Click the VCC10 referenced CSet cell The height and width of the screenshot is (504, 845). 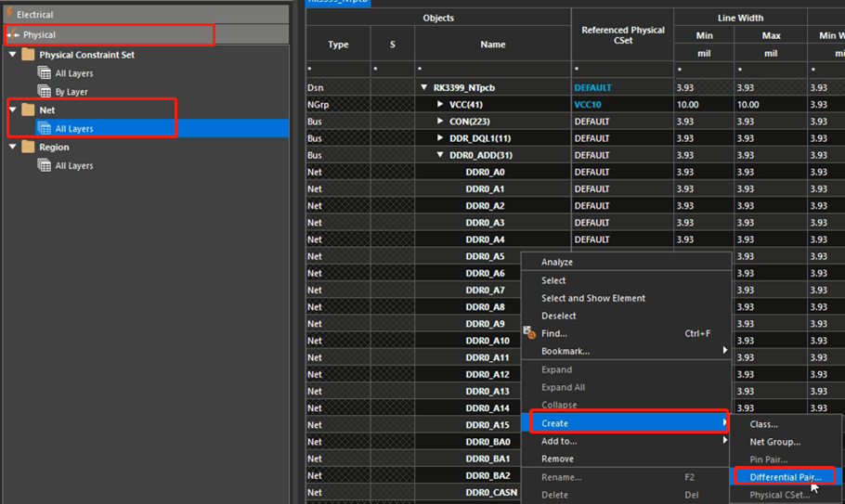pyautogui.click(x=622, y=105)
